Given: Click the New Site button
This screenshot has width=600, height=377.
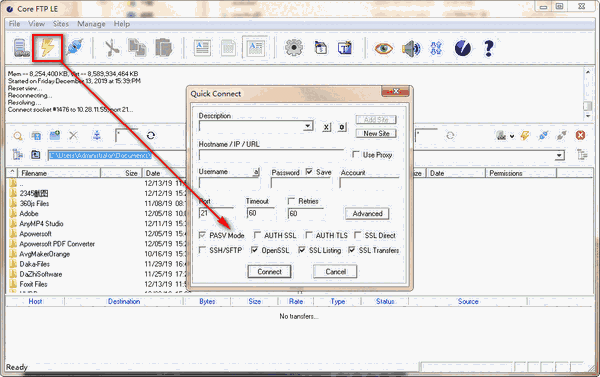Looking at the screenshot, I should click(376, 134).
